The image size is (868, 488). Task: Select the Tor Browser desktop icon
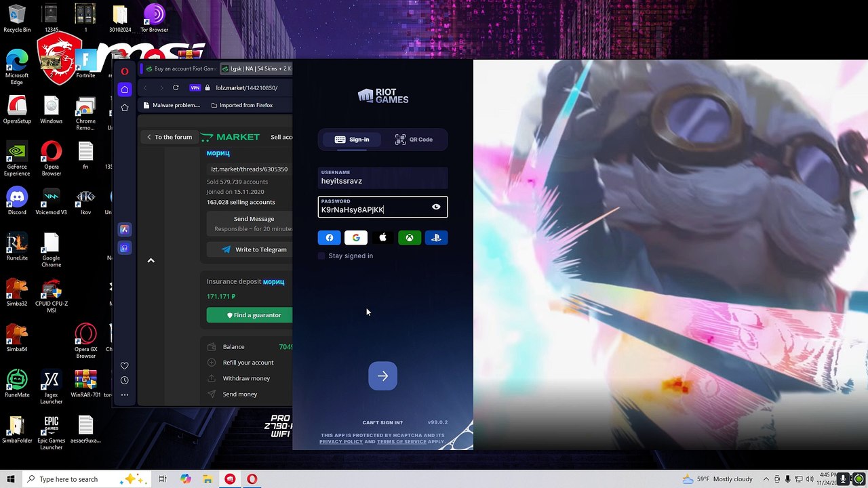coord(154,18)
